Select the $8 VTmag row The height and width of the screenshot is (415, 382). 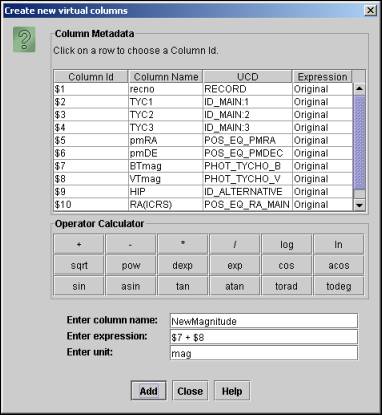point(203,179)
